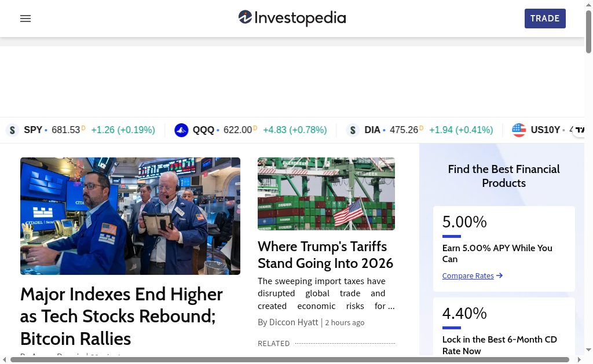Select the 5.00% APY offer card
Viewport: 593px width, 364px height.
point(504,248)
